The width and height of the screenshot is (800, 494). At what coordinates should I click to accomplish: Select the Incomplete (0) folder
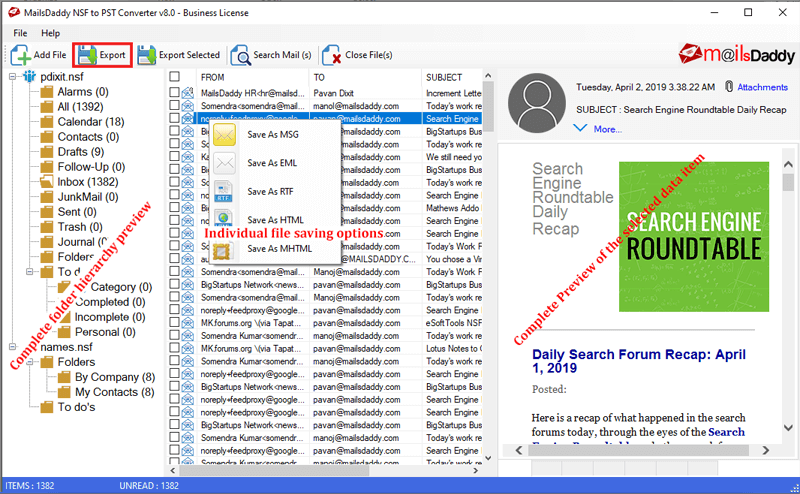point(110,317)
